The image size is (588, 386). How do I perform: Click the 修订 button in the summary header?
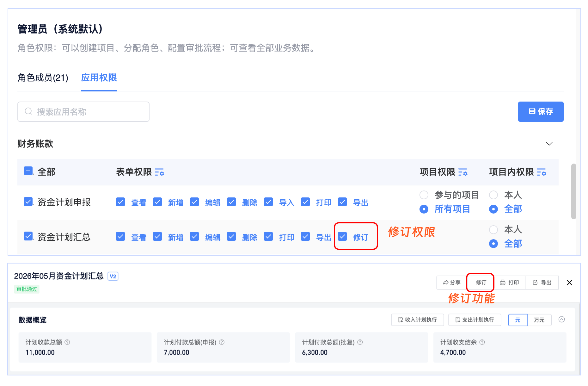[481, 283]
